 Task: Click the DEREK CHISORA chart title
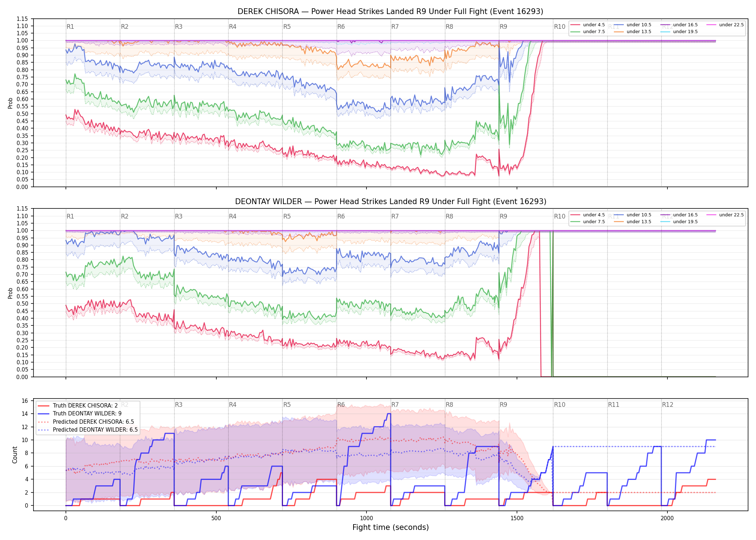point(390,12)
